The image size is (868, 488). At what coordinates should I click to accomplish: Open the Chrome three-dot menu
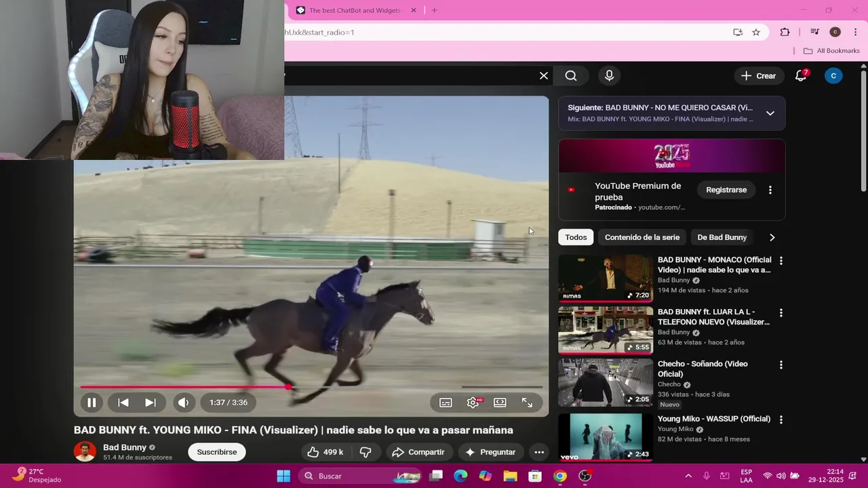(855, 33)
